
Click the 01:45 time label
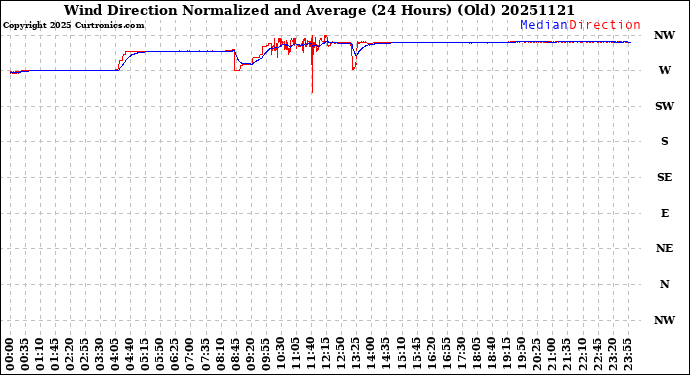click(55, 355)
